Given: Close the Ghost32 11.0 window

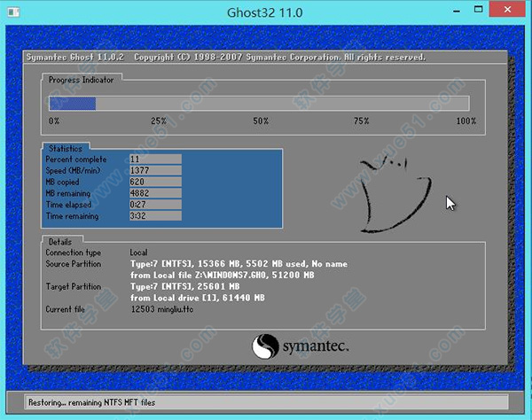Looking at the screenshot, I should tap(507, 9).
